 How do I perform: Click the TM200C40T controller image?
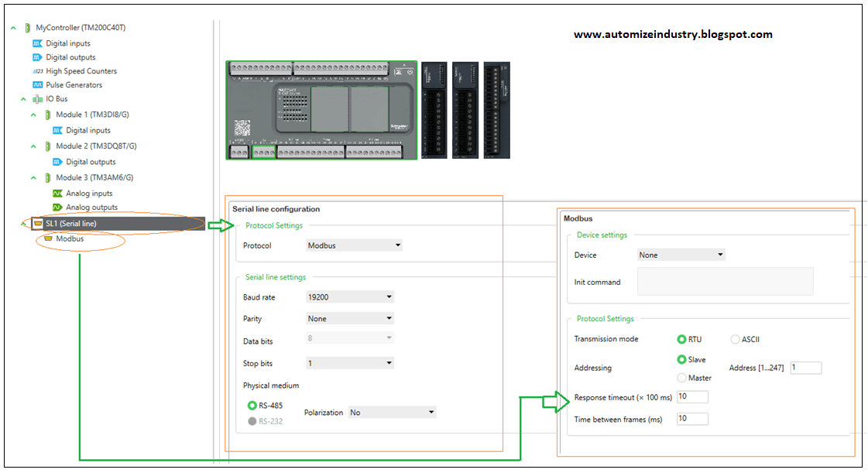[321, 110]
